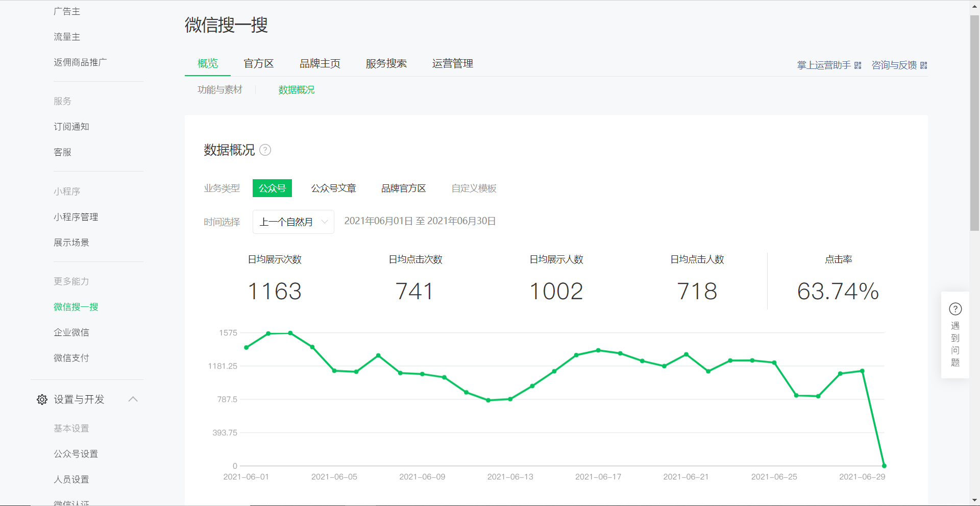Click the 1575 y-axis label
The height and width of the screenshot is (506, 980).
[x=228, y=333]
